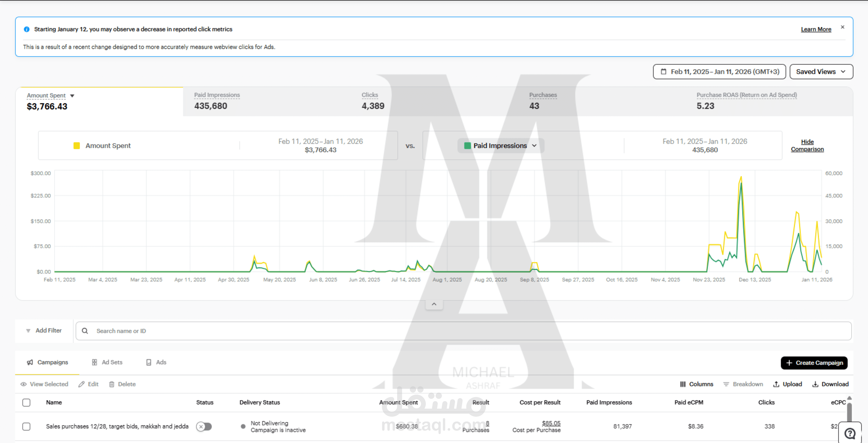The image size is (868, 443).
Task: Click the Upload icon
Action: pyautogui.click(x=776, y=384)
